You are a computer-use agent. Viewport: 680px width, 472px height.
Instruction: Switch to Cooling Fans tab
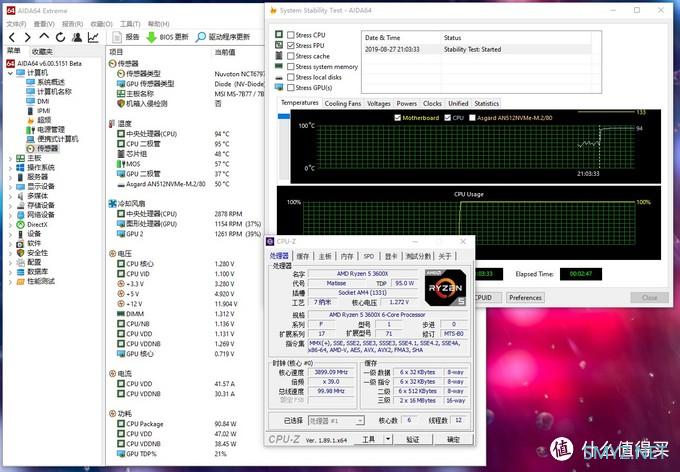(343, 103)
